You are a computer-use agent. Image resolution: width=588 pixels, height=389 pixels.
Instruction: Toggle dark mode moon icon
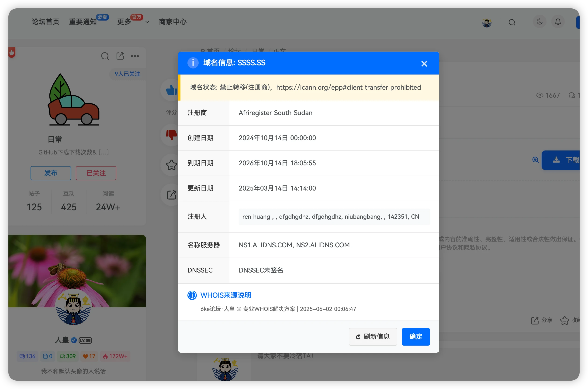(x=539, y=22)
